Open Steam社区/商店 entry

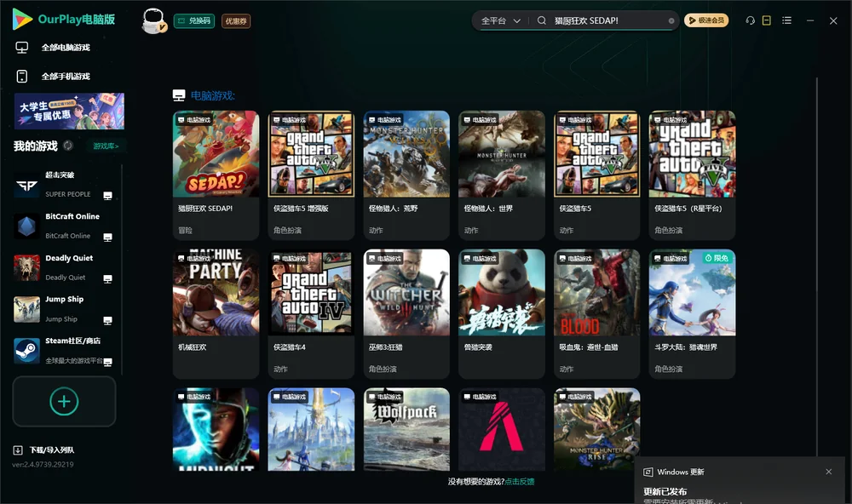(x=64, y=351)
